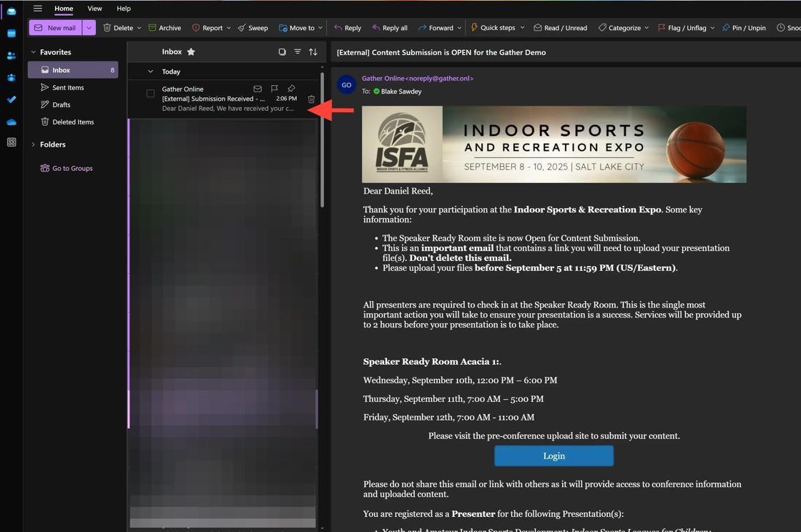Open the Help tab
The height and width of the screenshot is (532, 801).
pyautogui.click(x=124, y=8)
